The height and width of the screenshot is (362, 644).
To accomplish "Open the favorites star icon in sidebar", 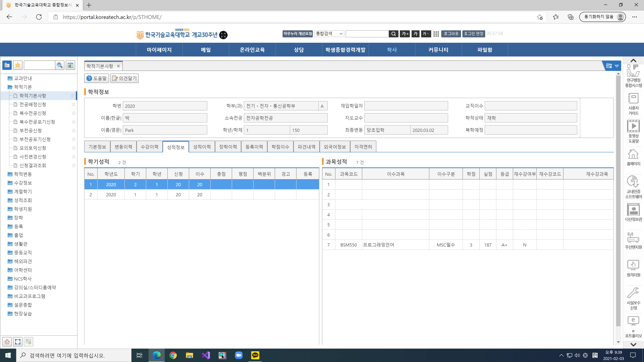I will click(x=18, y=66).
